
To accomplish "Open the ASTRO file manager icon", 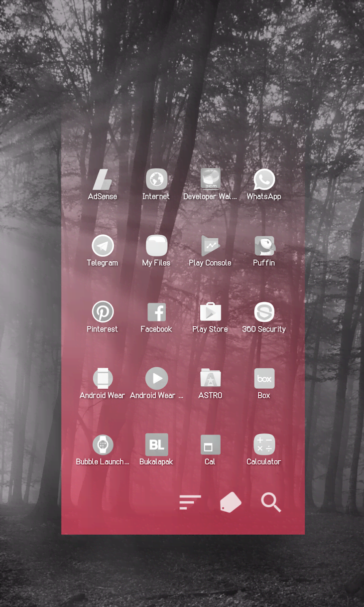I will 210,378.
